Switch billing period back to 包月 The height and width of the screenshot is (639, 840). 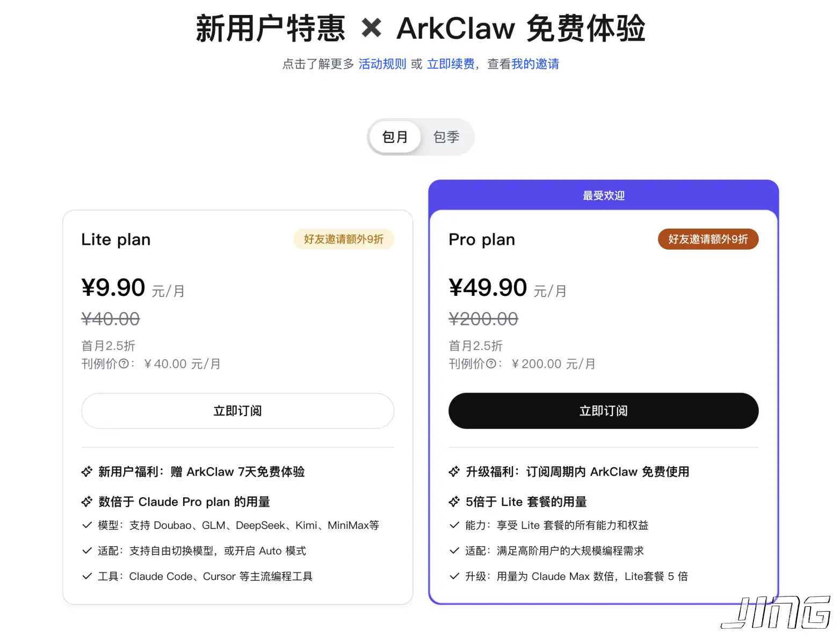click(x=395, y=137)
